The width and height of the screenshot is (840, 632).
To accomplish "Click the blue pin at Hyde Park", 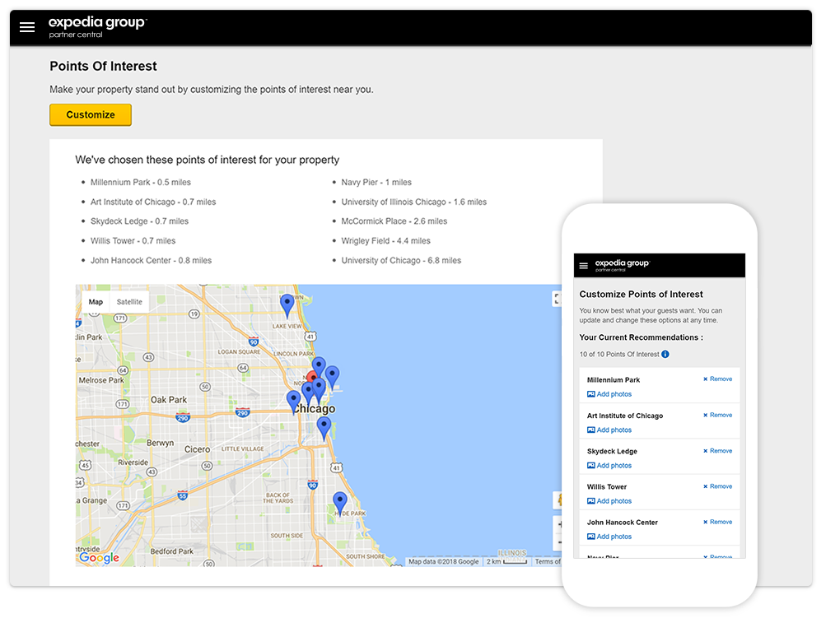I will click(339, 504).
